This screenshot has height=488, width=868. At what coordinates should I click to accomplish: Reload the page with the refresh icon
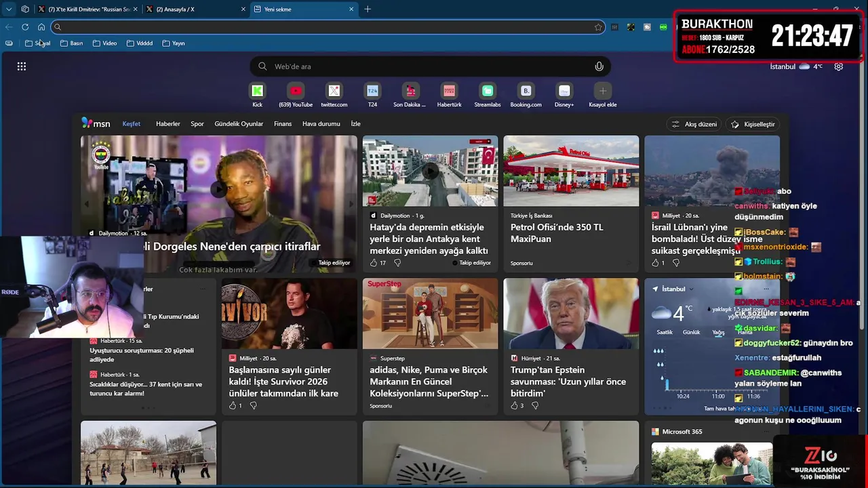coord(25,27)
